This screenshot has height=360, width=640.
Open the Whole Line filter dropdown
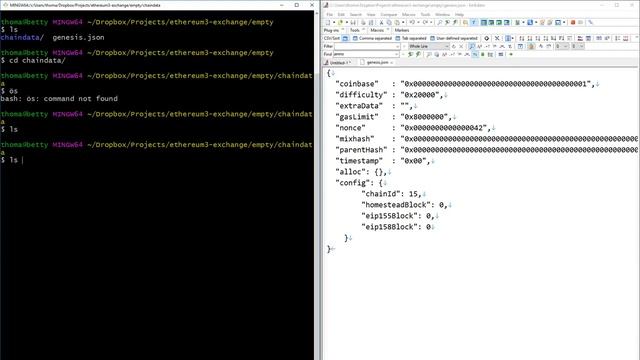tap(429, 46)
